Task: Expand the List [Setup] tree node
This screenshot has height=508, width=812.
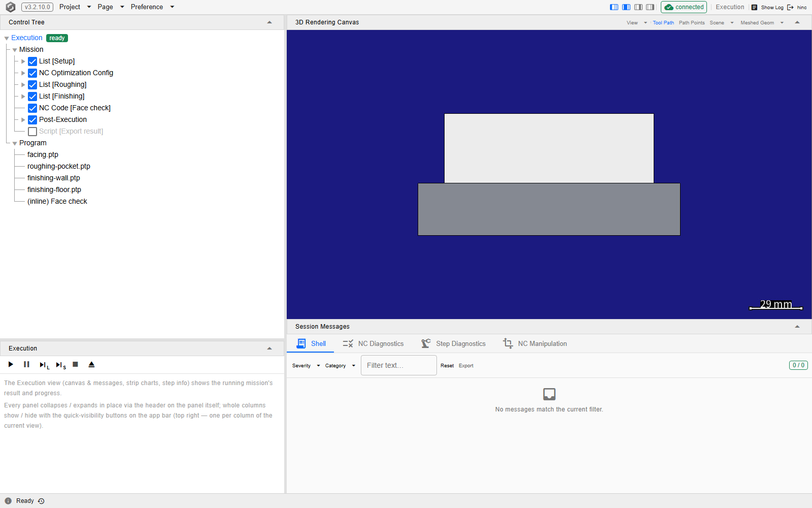Action: (23, 61)
